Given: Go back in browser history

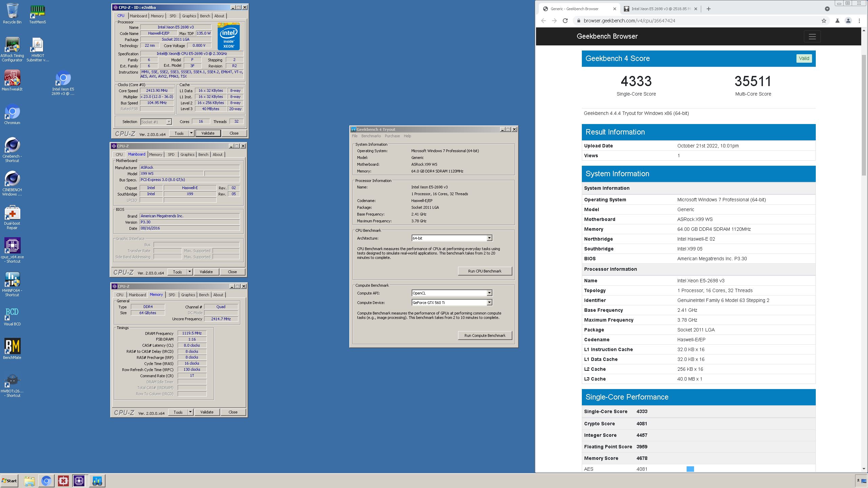Looking at the screenshot, I should pyautogui.click(x=544, y=21).
